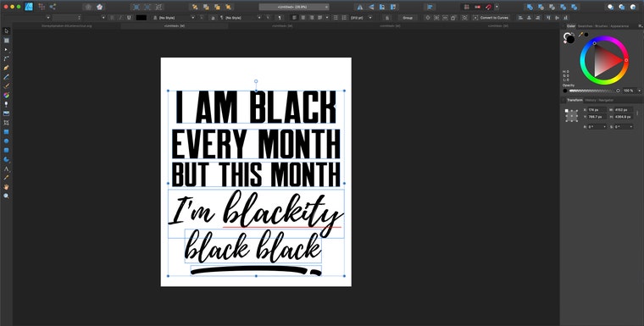The height and width of the screenshot is (326, 644).
Task: Select the Vector Brush tool
Action: [x=6, y=86]
